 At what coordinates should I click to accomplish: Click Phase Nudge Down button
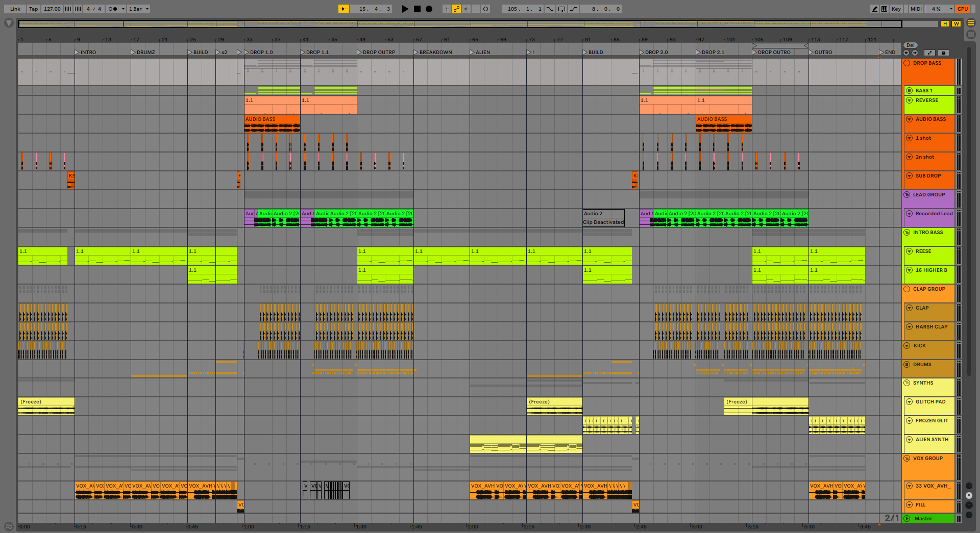[x=68, y=9]
